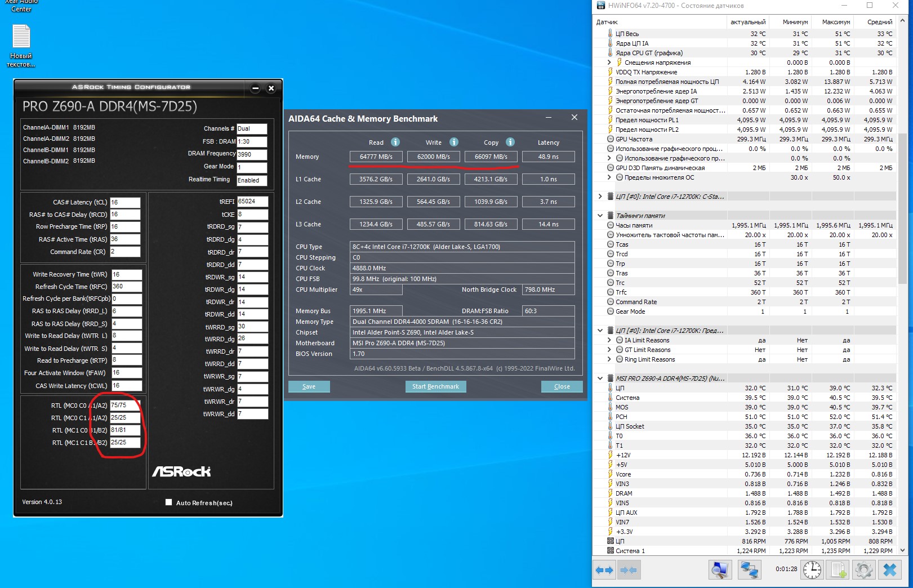Image resolution: width=913 pixels, height=588 pixels.
Task: Click thermometer icon beside PCH sensor
Action: (610, 417)
